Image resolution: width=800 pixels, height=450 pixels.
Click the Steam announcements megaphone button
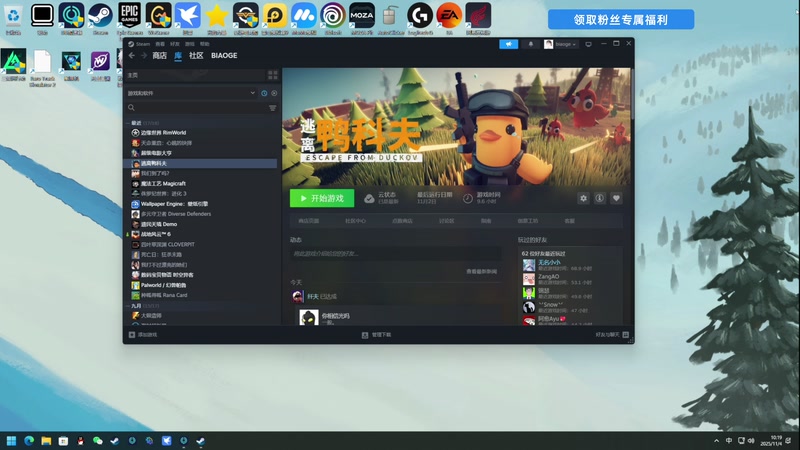[508, 44]
